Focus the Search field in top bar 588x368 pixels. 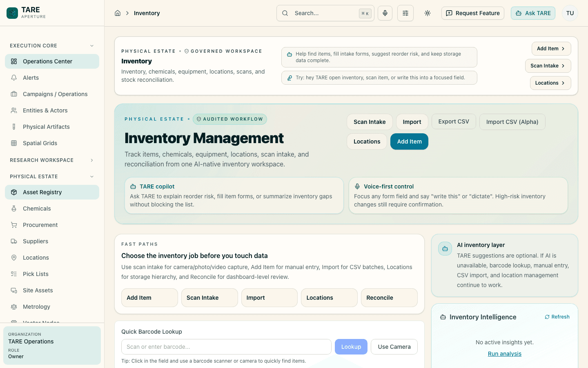(325, 13)
